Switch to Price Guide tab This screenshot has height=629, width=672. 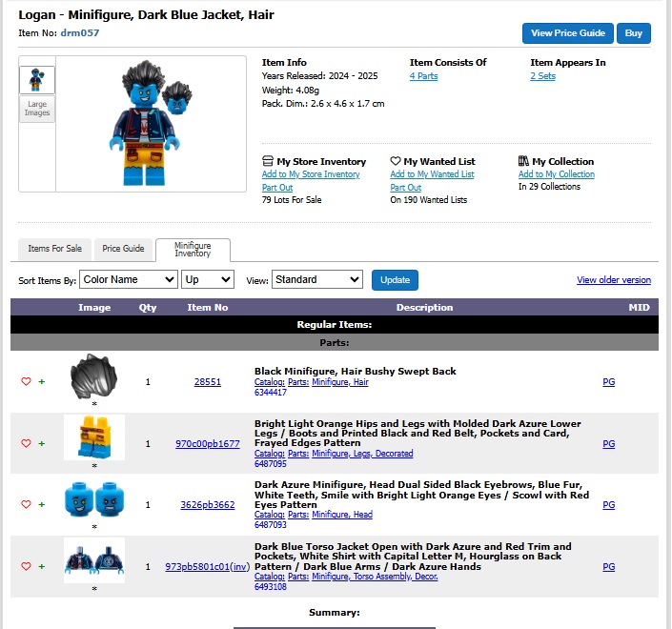123,249
